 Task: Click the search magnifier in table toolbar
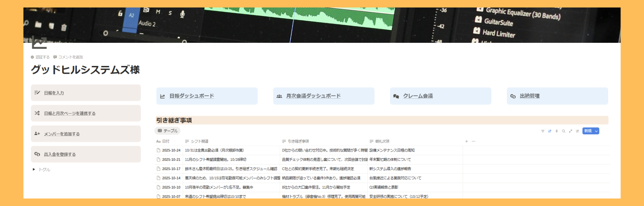pyautogui.click(x=564, y=131)
